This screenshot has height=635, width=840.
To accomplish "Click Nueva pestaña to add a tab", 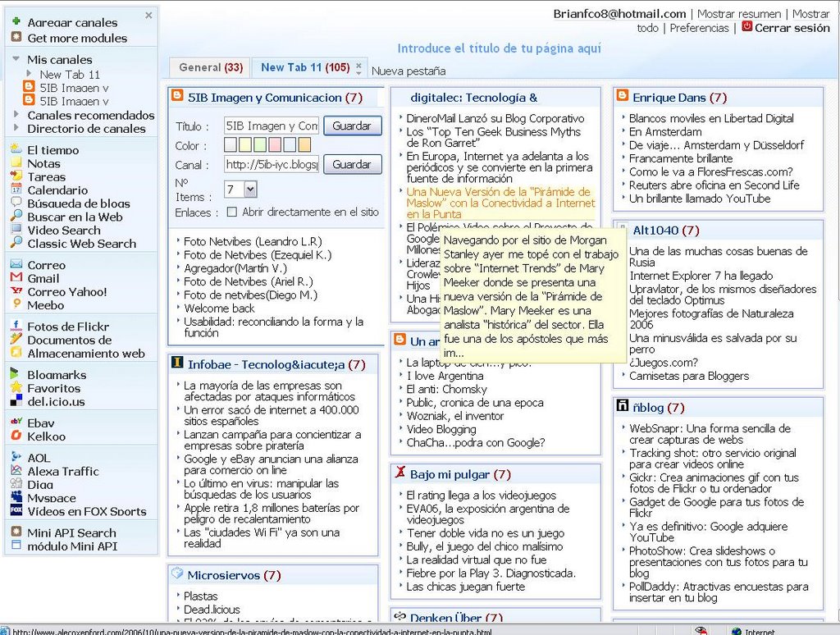I will (409, 71).
